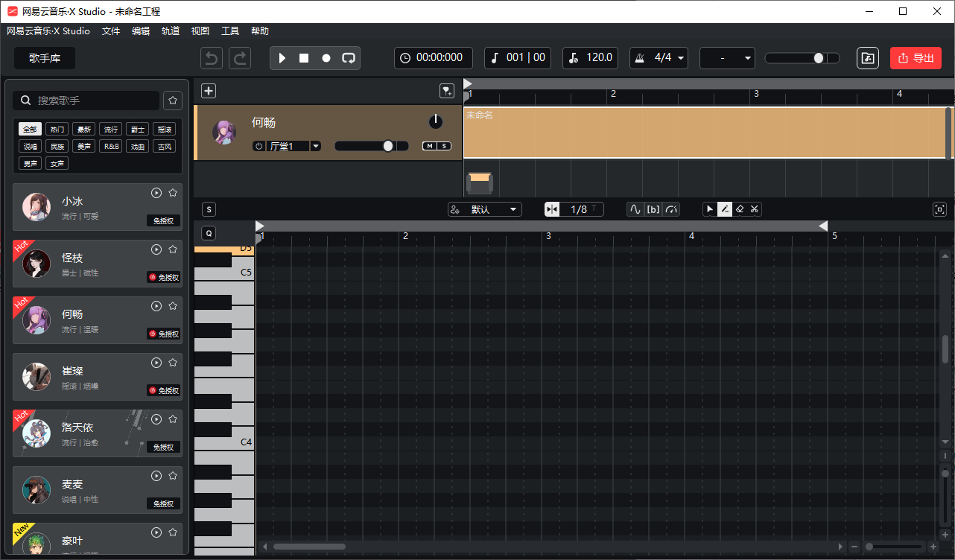Viewport: 955px width, 560px height.
Task: Preview singer 小冰 voice
Action: tap(156, 193)
